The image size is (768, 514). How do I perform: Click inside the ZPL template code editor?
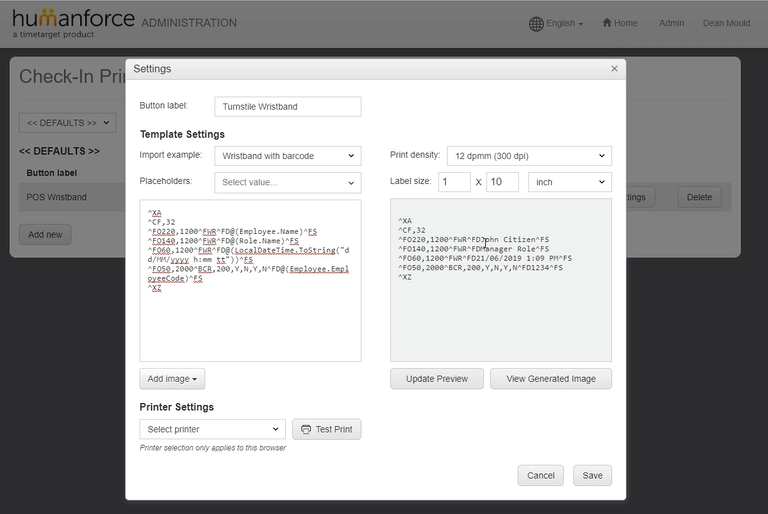click(x=250, y=280)
